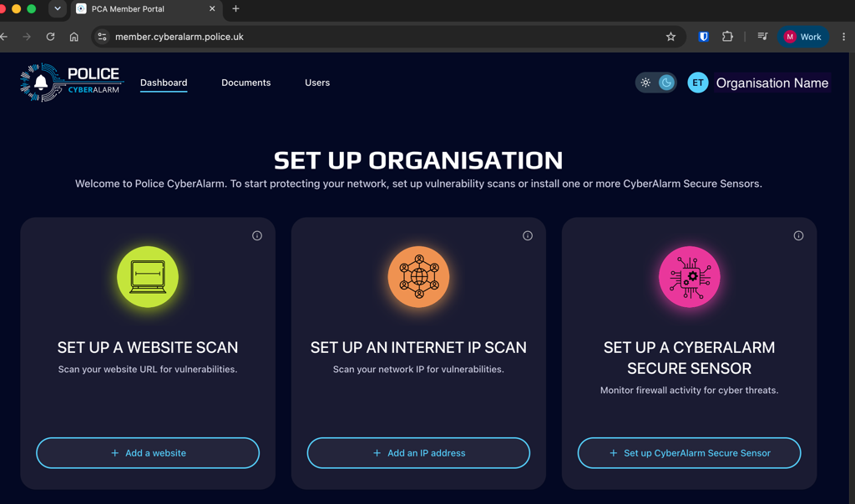855x504 pixels.
Task: Open Chrome three-dot menu
Action: (x=843, y=37)
